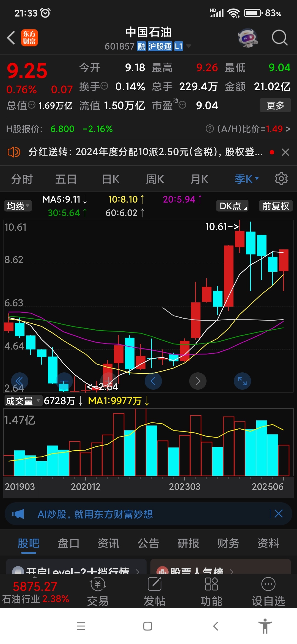Tap the speaker announcement icon

click(x=14, y=152)
